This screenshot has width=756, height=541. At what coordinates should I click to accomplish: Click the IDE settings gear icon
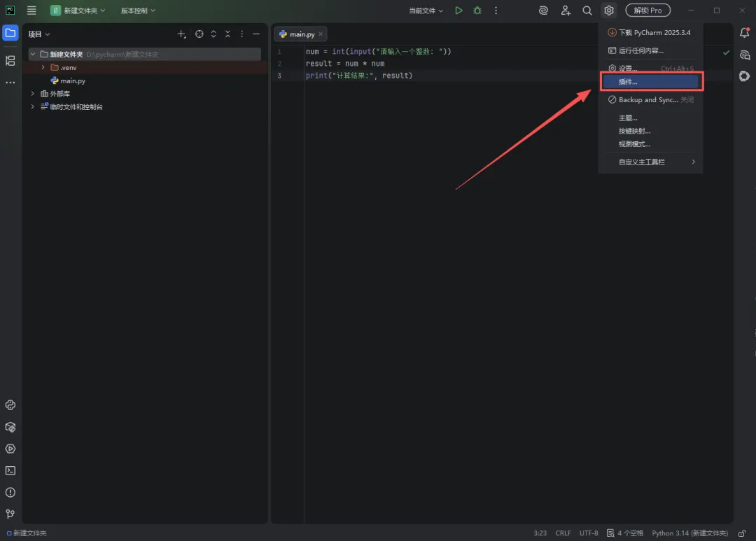[609, 10]
